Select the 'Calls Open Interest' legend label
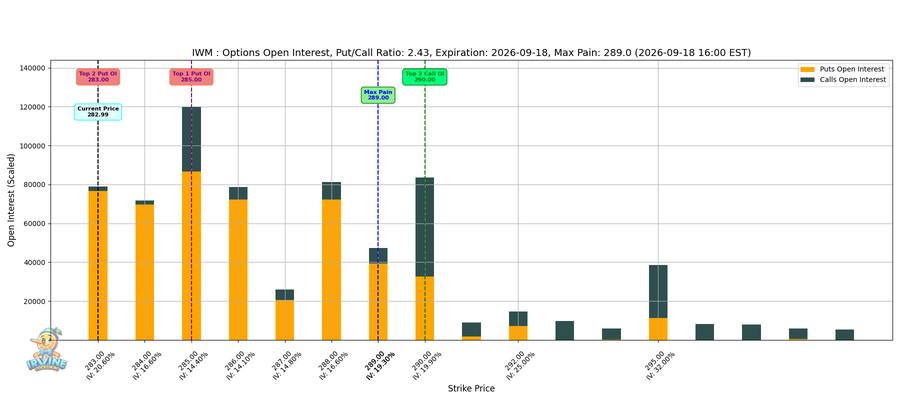900x400 pixels. click(x=853, y=80)
